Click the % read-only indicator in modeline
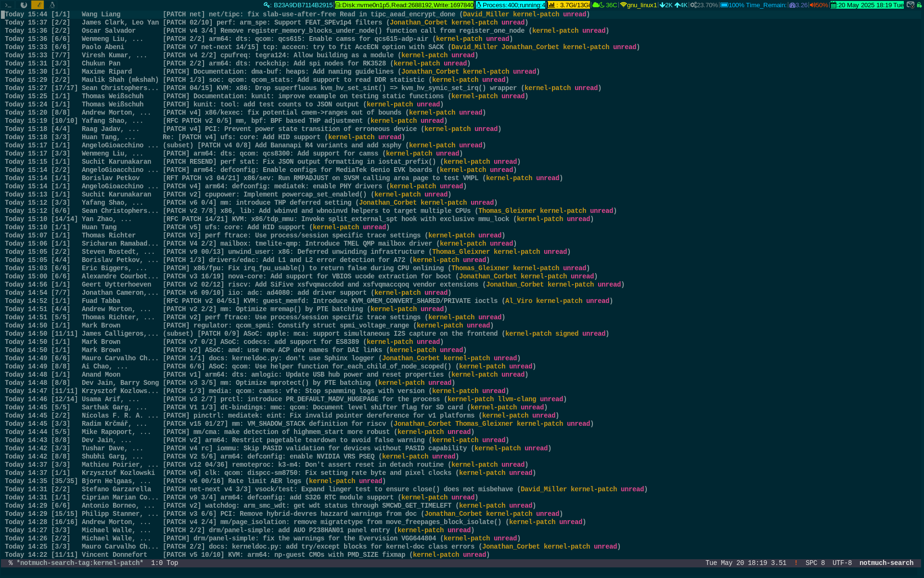The image size is (924, 578). (11, 563)
